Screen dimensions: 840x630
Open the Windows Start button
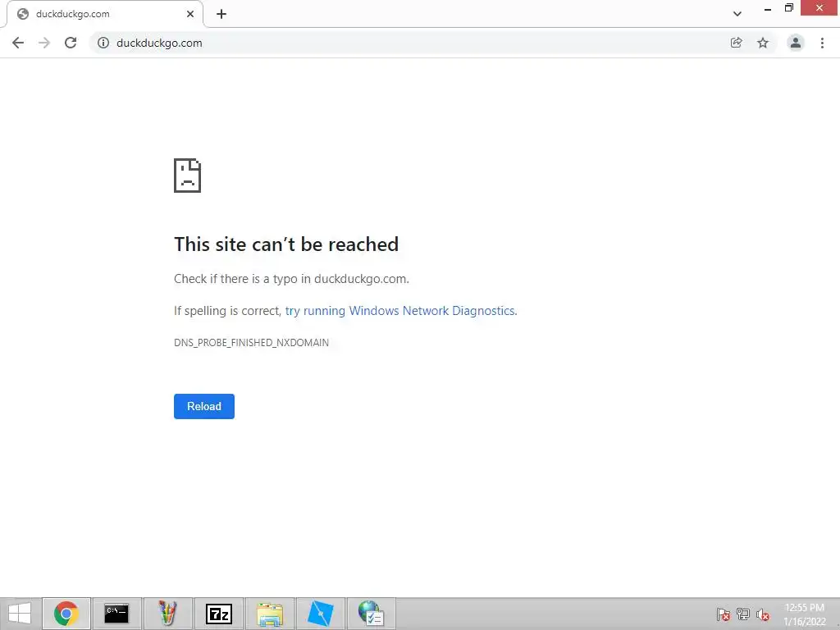(20, 614)
